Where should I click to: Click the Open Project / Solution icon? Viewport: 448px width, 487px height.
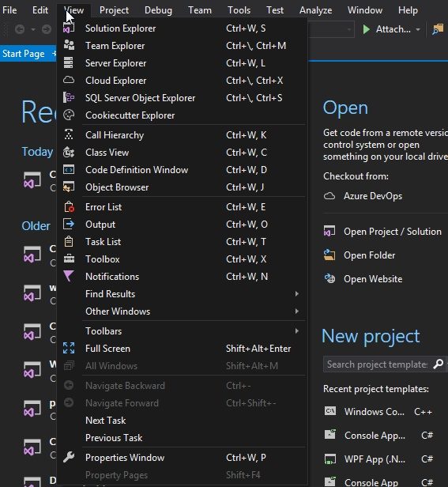tap(329, 232)
